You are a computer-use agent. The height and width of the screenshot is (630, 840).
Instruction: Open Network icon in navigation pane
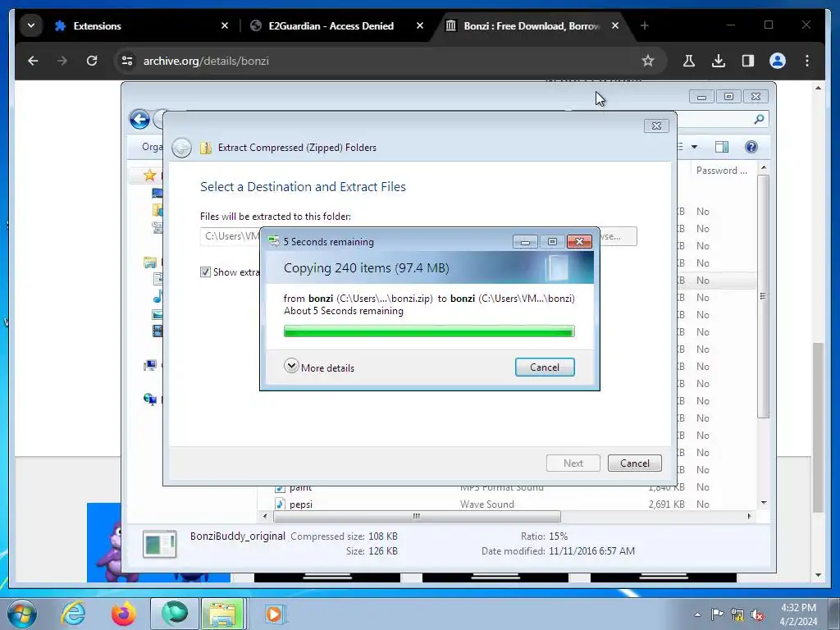pos(150,399)
